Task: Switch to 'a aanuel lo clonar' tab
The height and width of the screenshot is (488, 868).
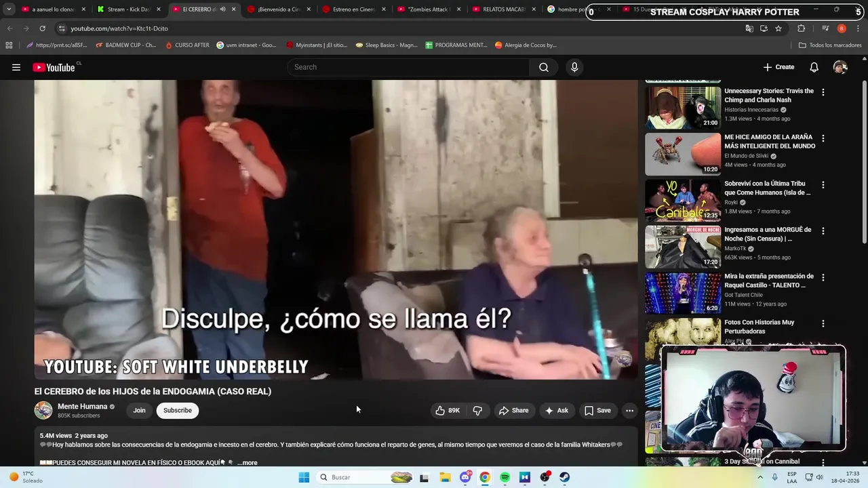Action: [54, 9]
